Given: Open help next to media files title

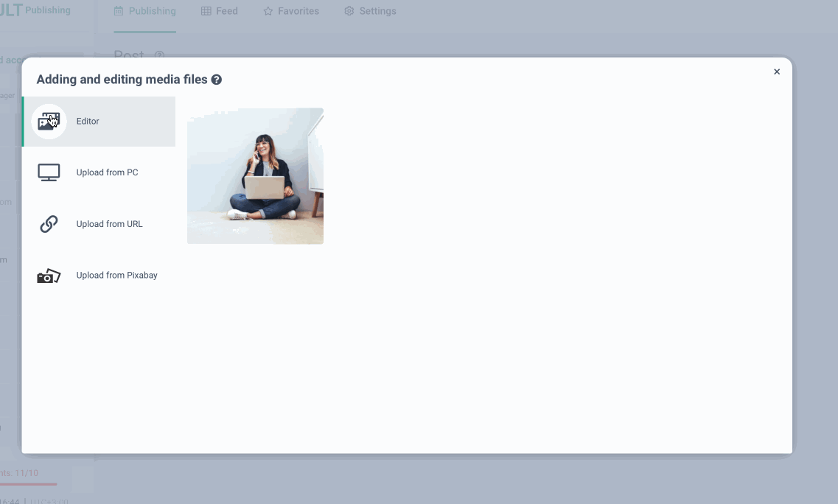Looking at the screenshot, I should 217,80.
